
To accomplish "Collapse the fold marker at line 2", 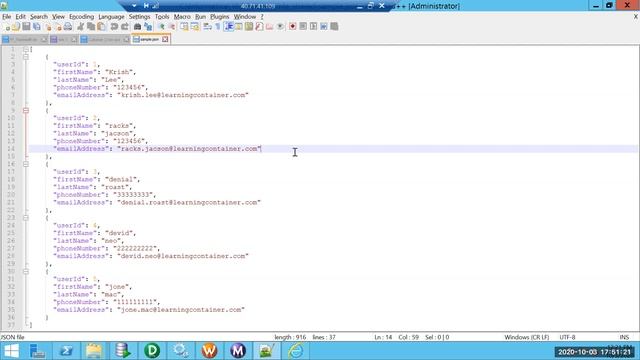I will pyautogui.click(x=26, y=57).
